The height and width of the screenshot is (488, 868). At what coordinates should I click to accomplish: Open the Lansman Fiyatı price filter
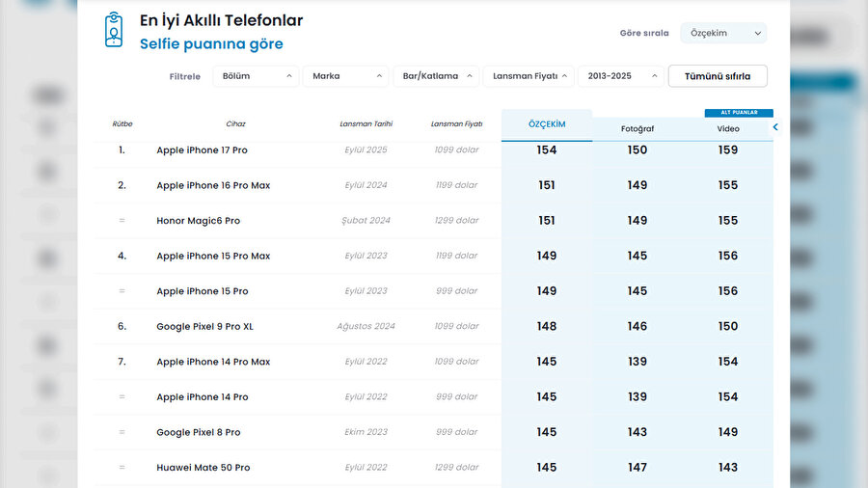528,76
